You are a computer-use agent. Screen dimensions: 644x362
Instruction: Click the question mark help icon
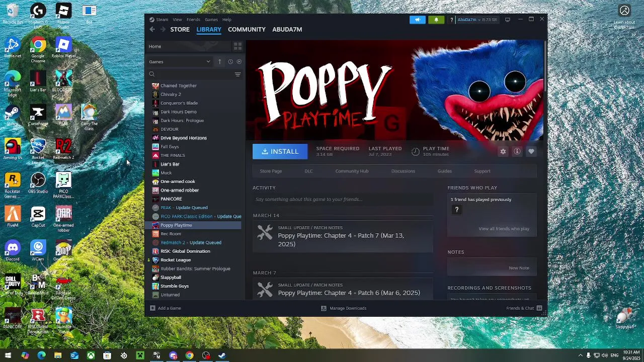coord(452,20)
